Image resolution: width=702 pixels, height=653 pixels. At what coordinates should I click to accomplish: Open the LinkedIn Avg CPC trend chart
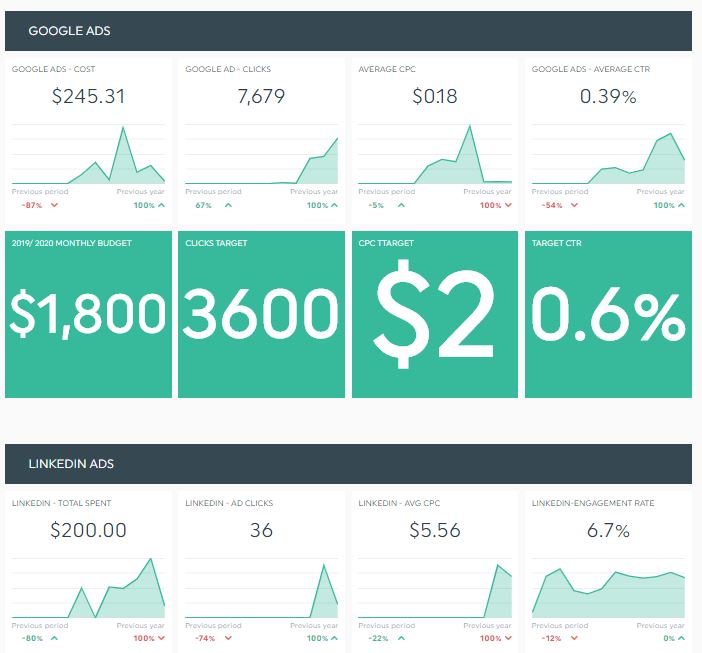[x=435, y=588]
